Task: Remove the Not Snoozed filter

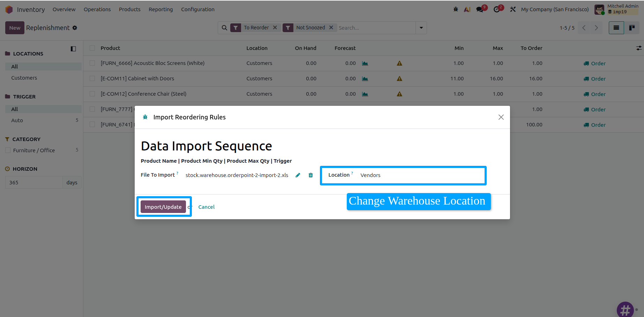Action: pos(331,28)
